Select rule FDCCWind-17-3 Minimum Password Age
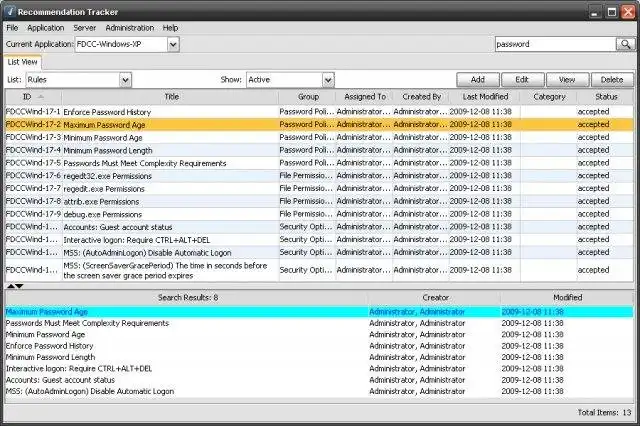The image size is (640, 426). click(x=320, y=138)
